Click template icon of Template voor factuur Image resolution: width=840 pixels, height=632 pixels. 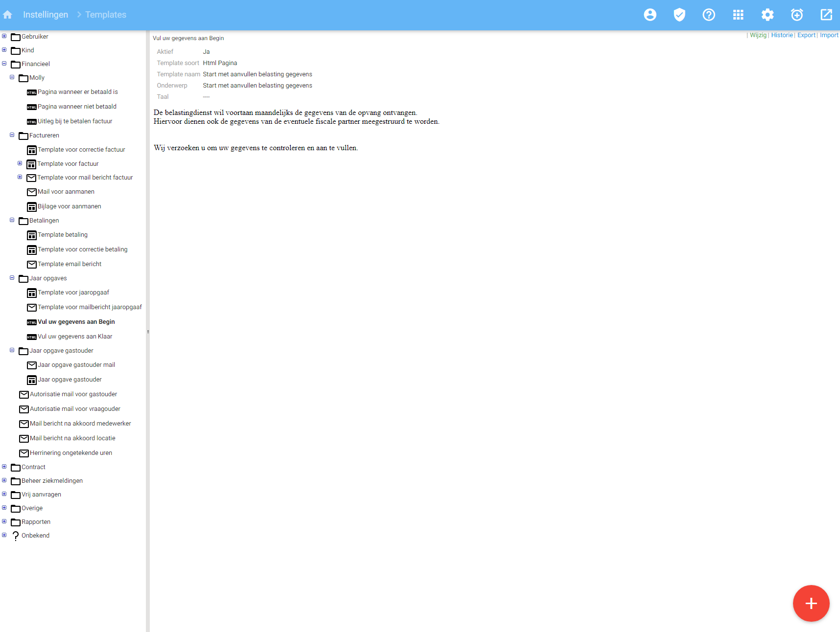click(x=31, y=164)
